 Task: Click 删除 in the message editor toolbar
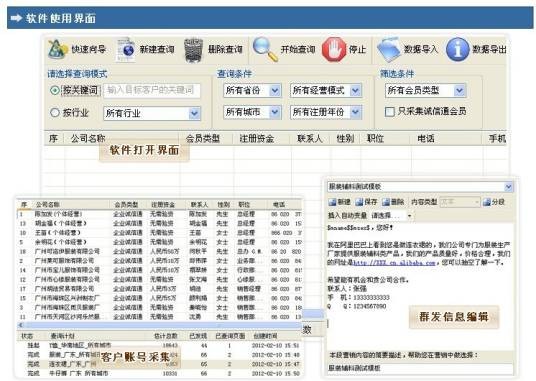coord(393,202)
